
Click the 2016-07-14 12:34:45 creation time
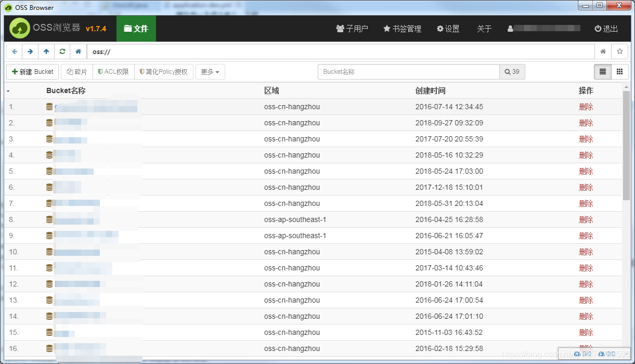449,107
